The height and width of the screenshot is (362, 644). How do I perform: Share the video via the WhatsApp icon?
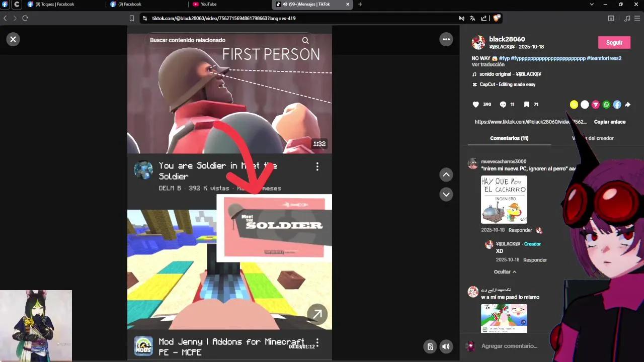point(606,105)
